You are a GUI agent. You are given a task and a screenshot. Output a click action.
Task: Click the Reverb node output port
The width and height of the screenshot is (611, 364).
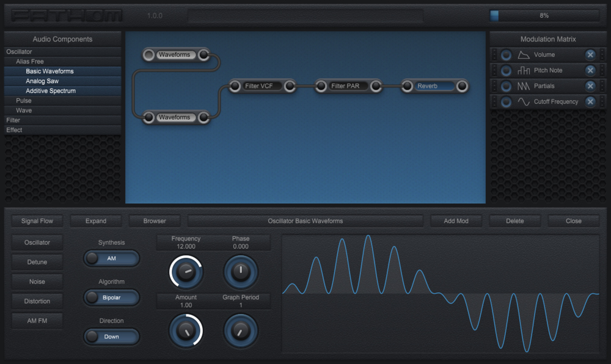pyautogui.click(x=462, y=86)
